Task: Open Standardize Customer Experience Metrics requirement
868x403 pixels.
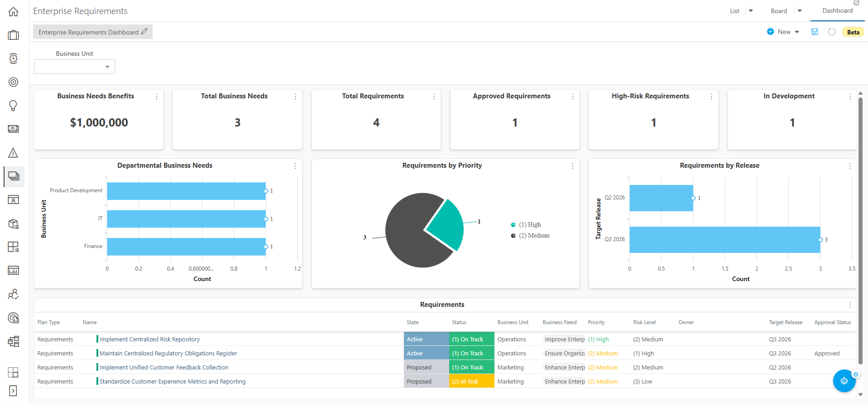Action: coord(173,381)
